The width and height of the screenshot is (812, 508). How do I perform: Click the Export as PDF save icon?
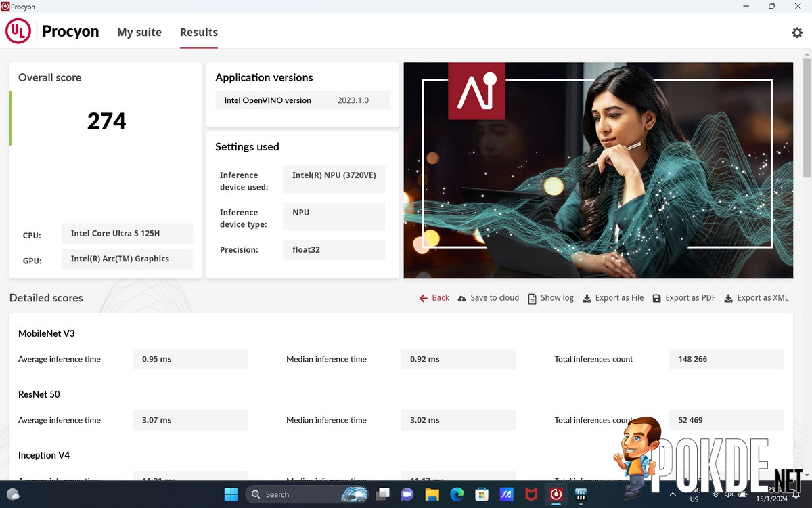[x=657, y=298]
